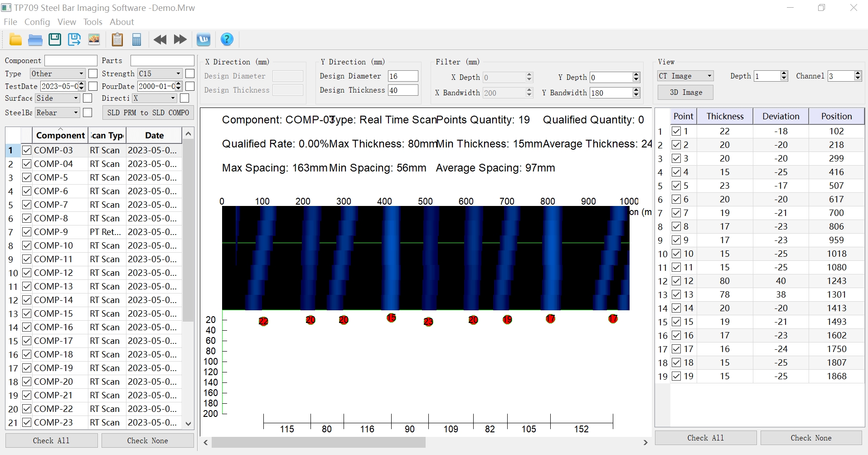Click the component list vertical scrollbar thumb
The image size is (868, 455).
(x=189, y=230)
